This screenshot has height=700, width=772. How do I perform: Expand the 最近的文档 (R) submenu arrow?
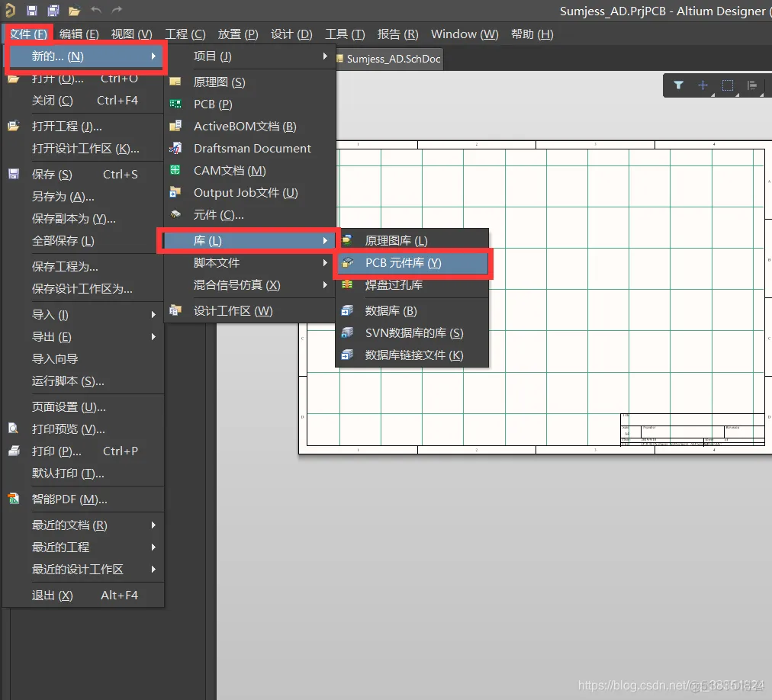[153, 525]
